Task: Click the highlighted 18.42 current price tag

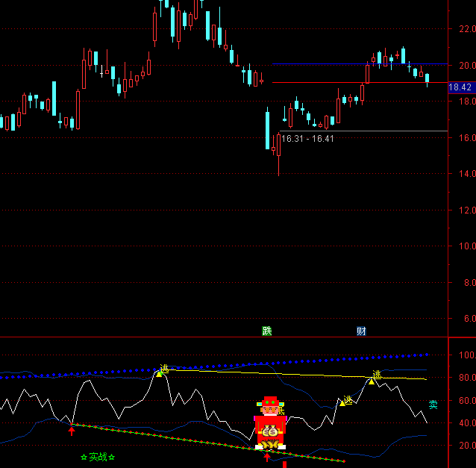Action: pos(460,87)
